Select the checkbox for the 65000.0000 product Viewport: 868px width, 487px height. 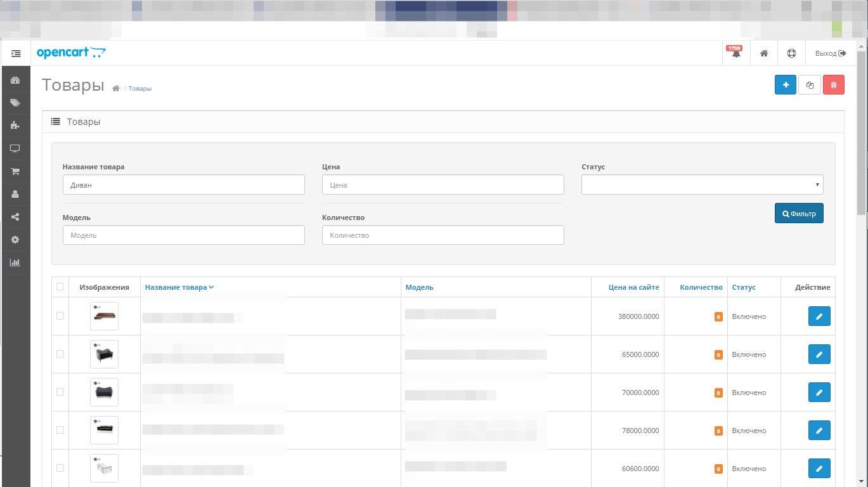pos(60,354)
